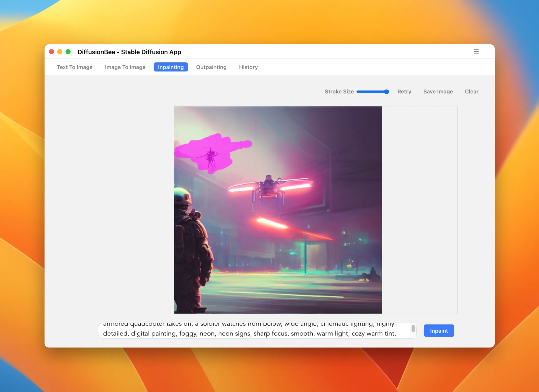539x392 pixels.
Task: Click the yellow minimize window button
Action: 60,52
